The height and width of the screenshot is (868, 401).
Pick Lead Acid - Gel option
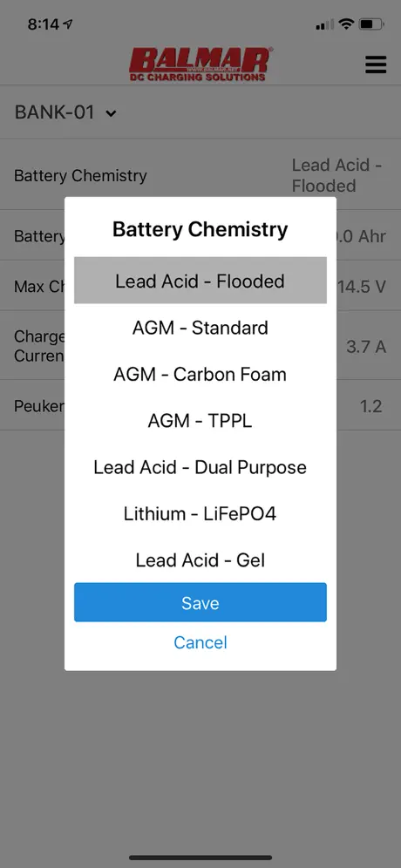click(x=200, y=560)
